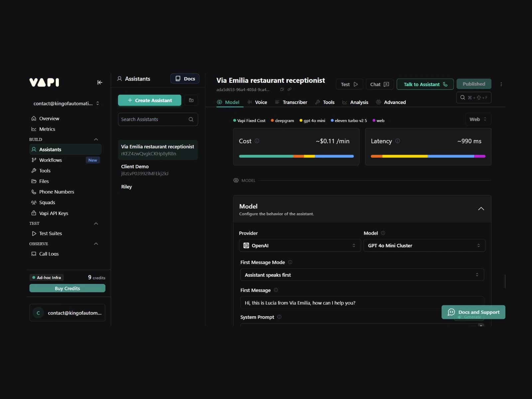
Task: Switch to the Advanced tab
Action: tap(391, 102)
